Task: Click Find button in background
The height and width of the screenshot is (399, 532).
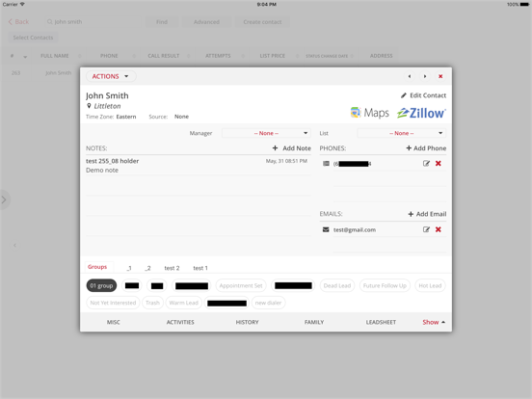Action: click(x=162, y=22)
